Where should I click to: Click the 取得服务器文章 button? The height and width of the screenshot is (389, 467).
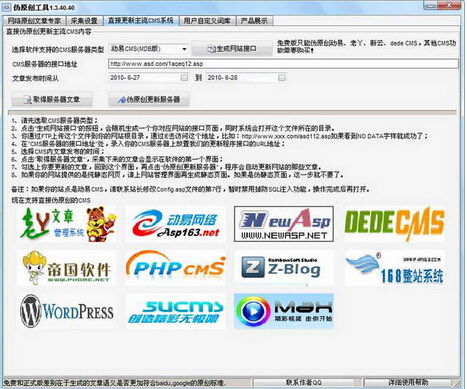pyautogui.click(x=52, y=99)
